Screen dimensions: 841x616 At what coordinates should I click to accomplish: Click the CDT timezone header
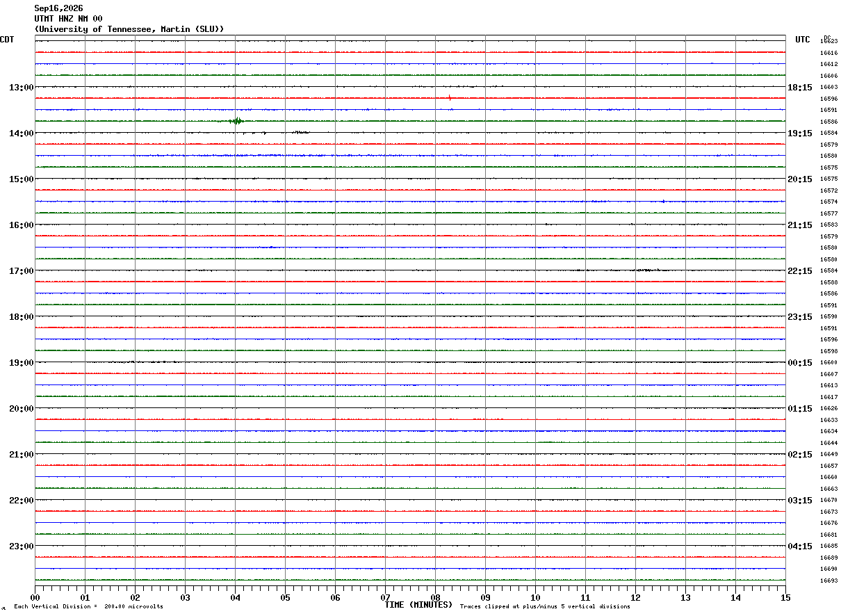[x=7, y=40]
